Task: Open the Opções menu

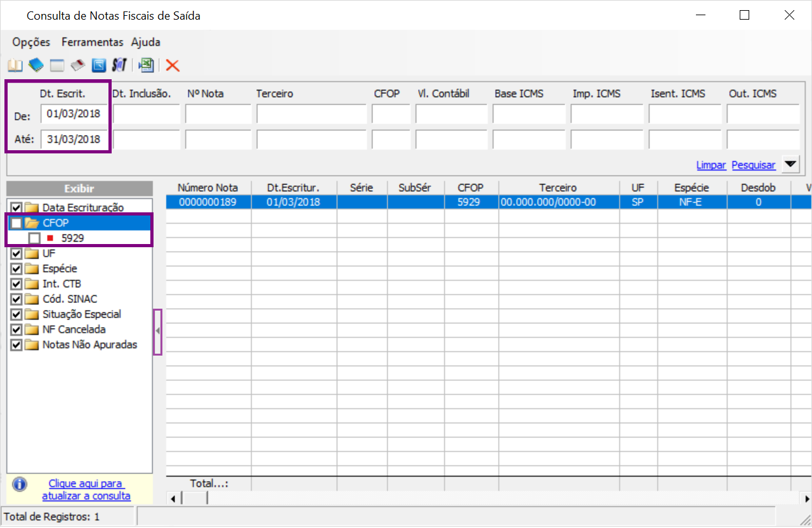Action: [31, 42]
